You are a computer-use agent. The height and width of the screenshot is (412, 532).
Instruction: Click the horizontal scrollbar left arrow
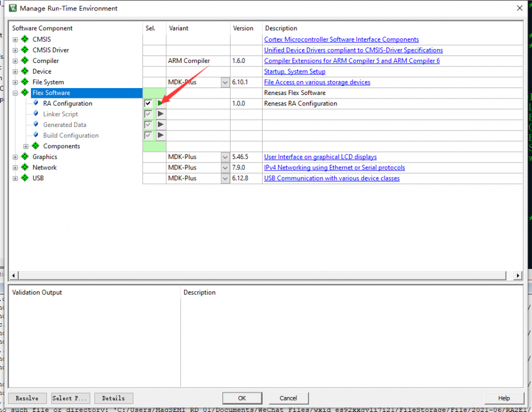pos(13,275)
